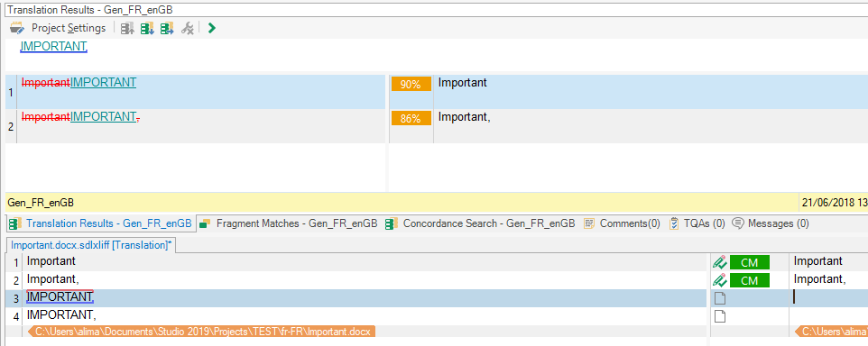Screen dimensions: 868x346
Task: Click the greyed wrench-with-cross toolbar icon
Action: (188, 28)
